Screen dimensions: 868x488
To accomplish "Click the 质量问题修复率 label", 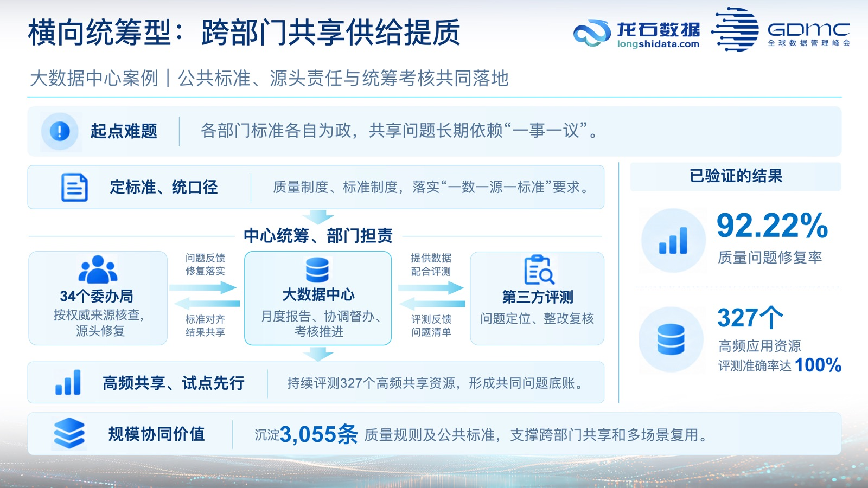I will [x=770, y=257].
